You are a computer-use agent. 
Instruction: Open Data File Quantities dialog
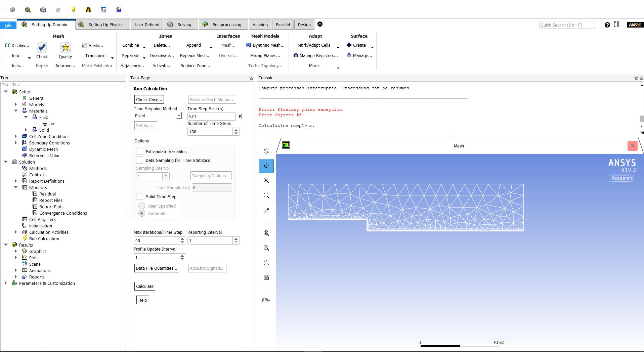(x=157, y=268)
